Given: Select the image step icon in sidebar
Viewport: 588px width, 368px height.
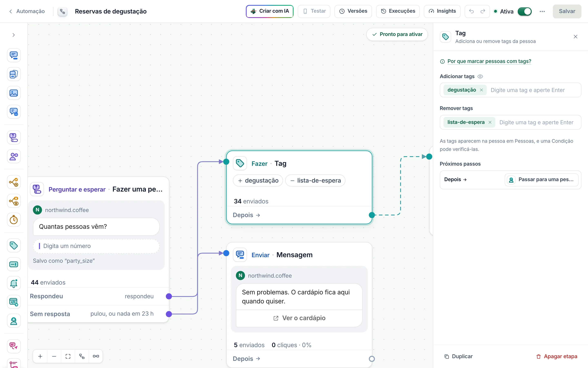Looking at the screenshot, I should coord(14,93).
